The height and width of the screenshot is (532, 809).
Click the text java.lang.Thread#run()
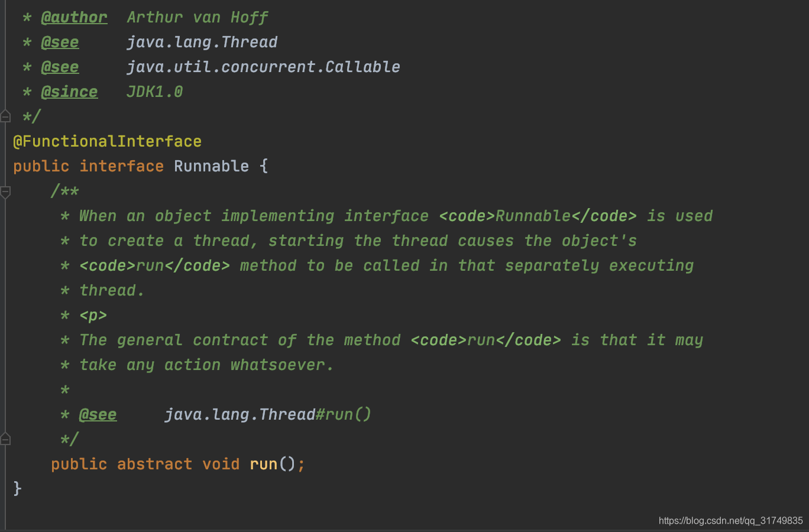268,415
